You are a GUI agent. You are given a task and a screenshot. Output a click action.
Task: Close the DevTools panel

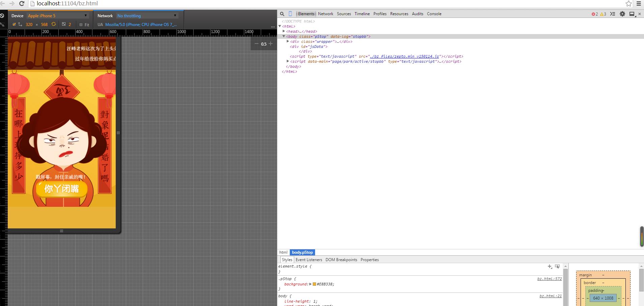[640, 14]
